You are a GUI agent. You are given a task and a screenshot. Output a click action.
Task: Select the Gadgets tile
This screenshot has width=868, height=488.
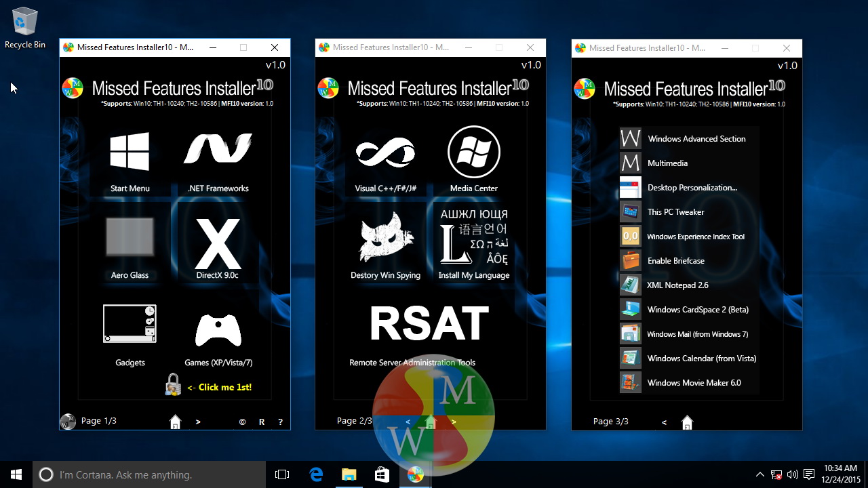130,335
